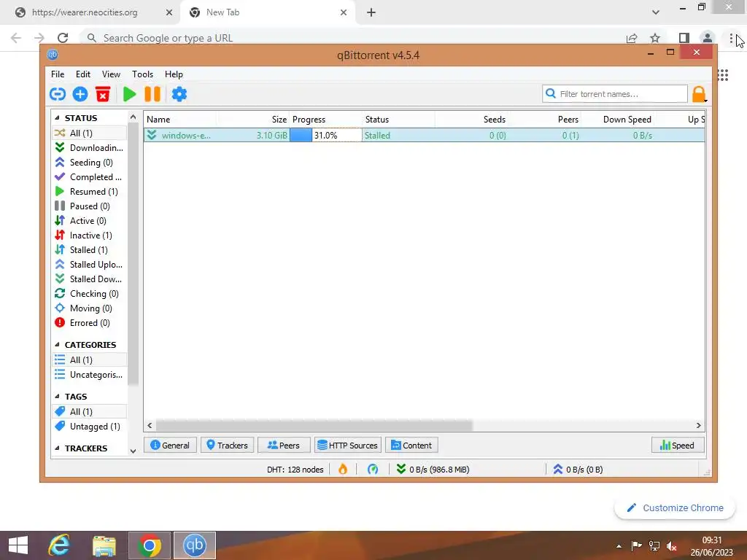Select the Uncategorised category filter
The image size is (747, 560).
coord(89,375)
